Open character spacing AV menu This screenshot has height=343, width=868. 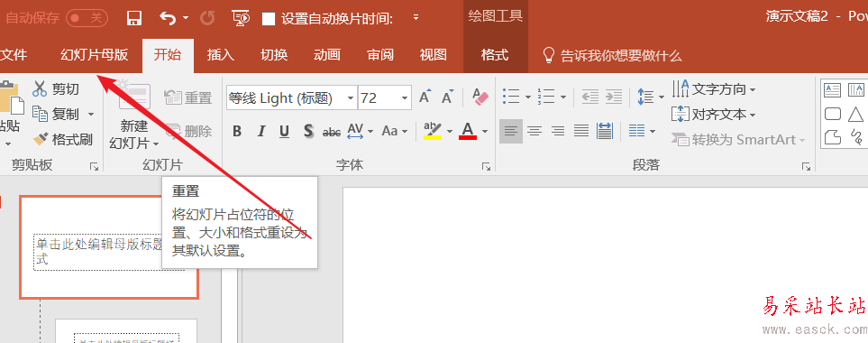pos(361,131)
